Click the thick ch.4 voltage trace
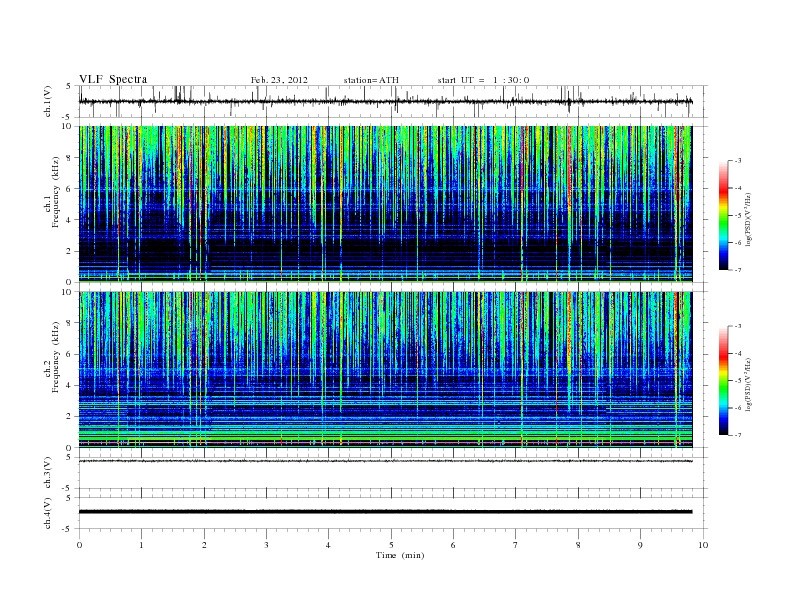 (x=385, y=512)
